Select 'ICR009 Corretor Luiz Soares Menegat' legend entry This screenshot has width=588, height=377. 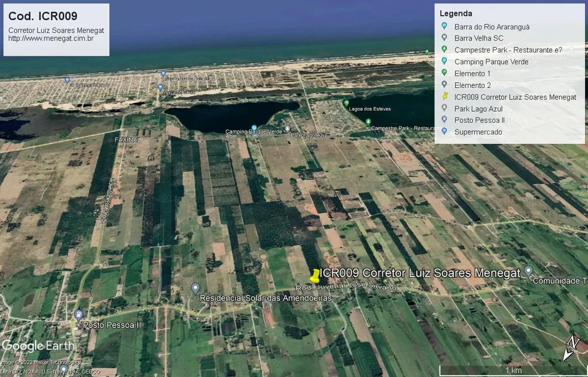(x=515, y=97)
